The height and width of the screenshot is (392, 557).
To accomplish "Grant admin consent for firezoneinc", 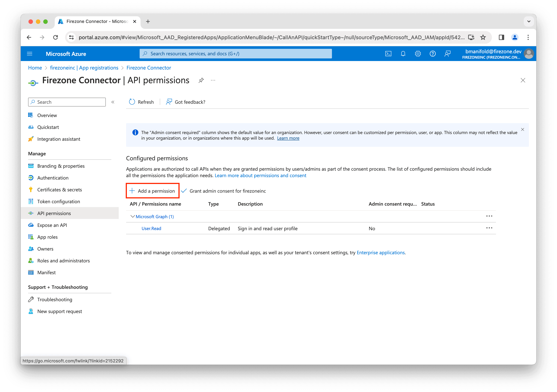I will click(x=224, y=191).
